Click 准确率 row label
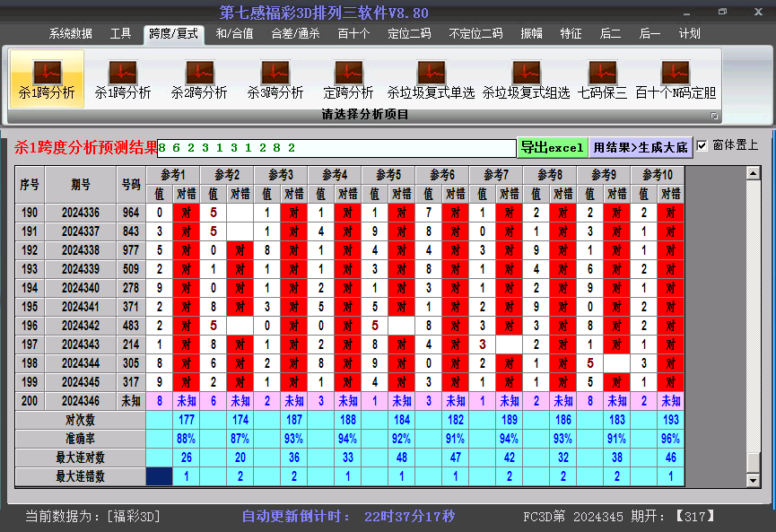The width and height of the screenshot is (776, 532). [80, 439]
